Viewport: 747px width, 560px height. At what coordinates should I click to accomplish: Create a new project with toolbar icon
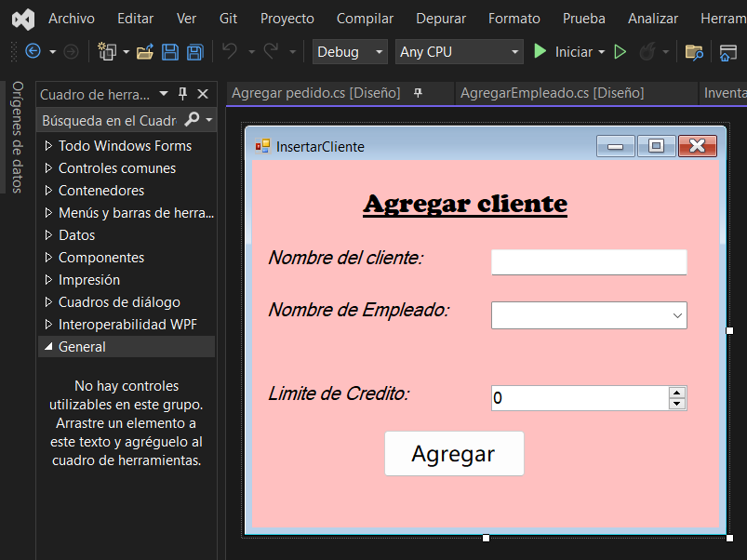[107, 51]
